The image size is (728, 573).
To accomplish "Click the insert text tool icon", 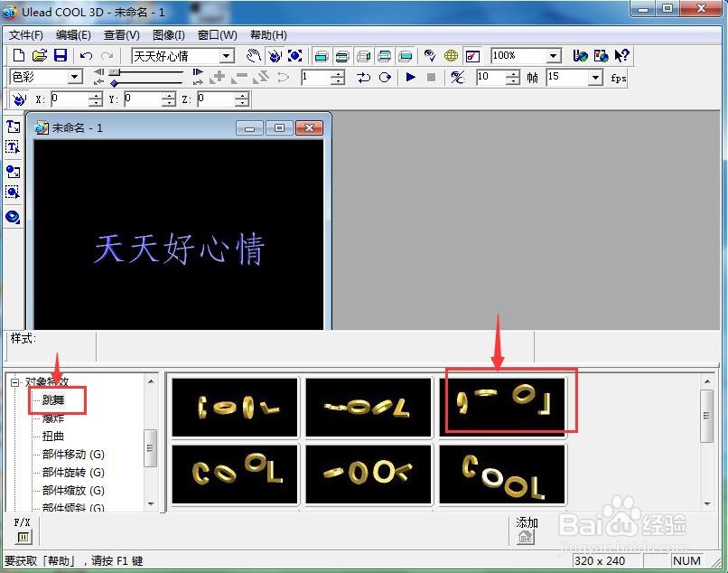I will [x=13, y=126].
